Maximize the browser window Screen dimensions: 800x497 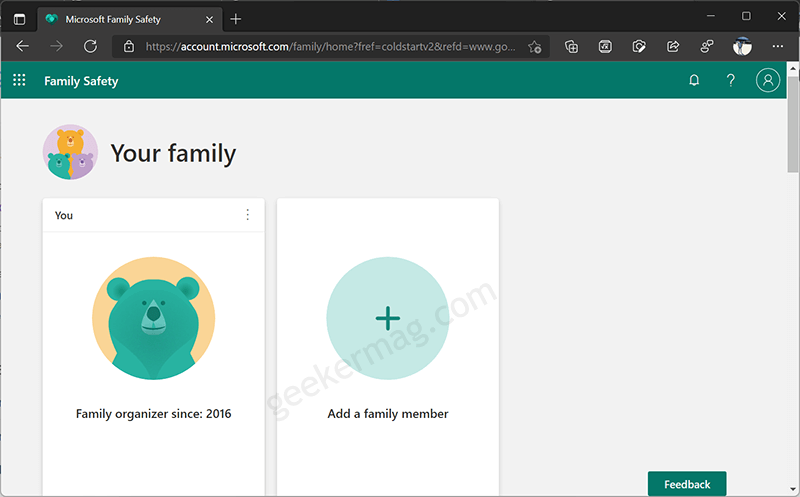746,16
